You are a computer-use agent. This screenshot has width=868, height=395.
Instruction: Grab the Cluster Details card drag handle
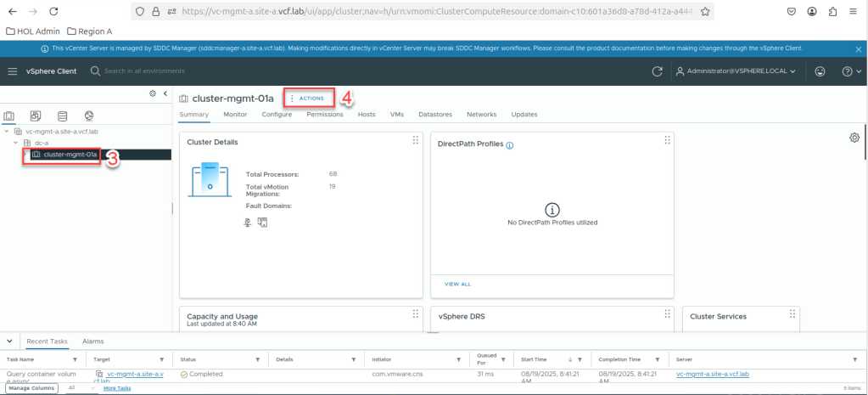coord(415,140)
